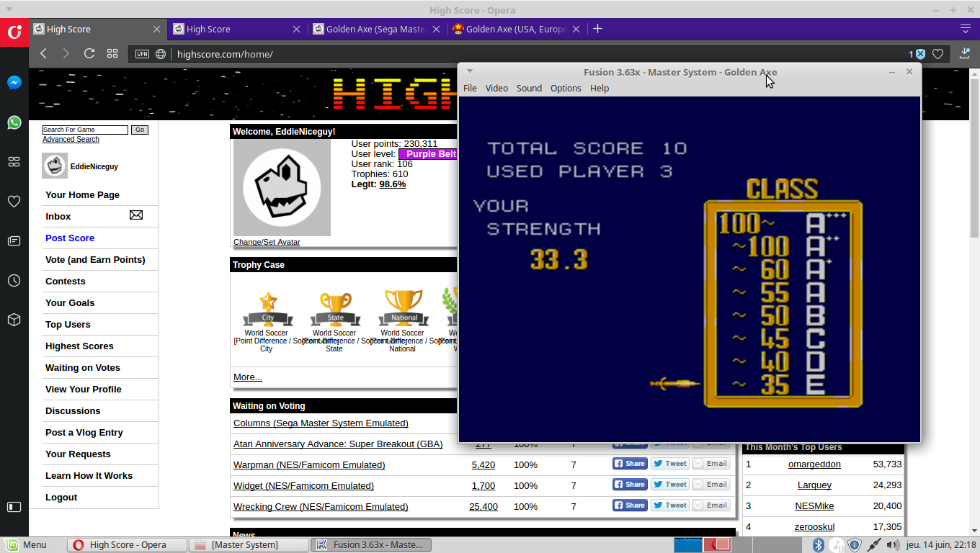
Task: Toggle the VPN badge in address bar
Action: coord(143,54)
